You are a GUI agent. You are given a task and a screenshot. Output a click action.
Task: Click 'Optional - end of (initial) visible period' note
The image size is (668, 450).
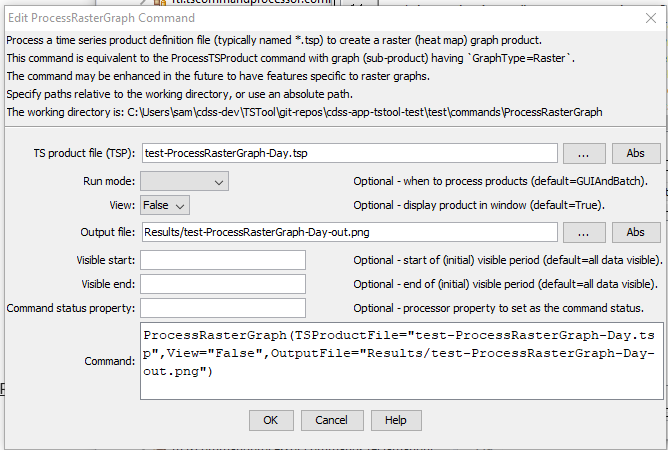click(x=505, y=284)
